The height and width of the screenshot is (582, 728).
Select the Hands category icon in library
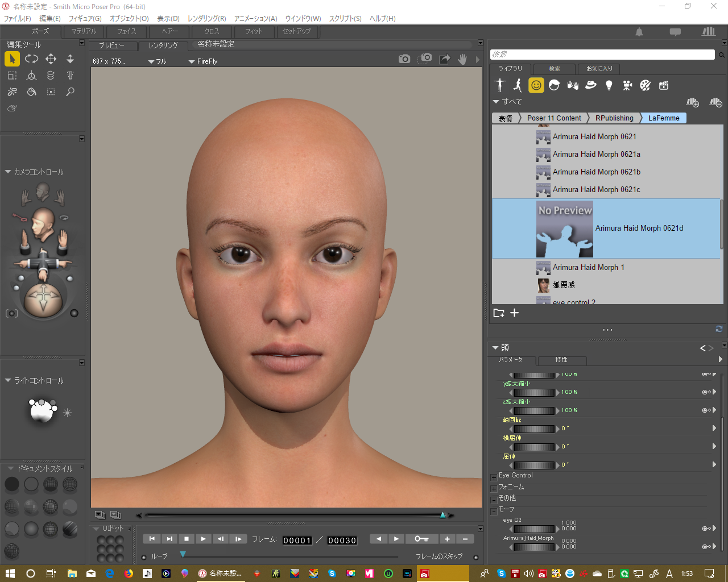tap(573, 85)
